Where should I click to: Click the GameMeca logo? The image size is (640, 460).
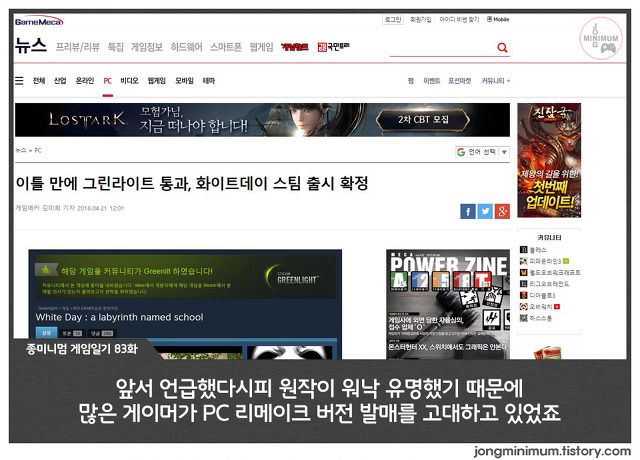[39, 22]
